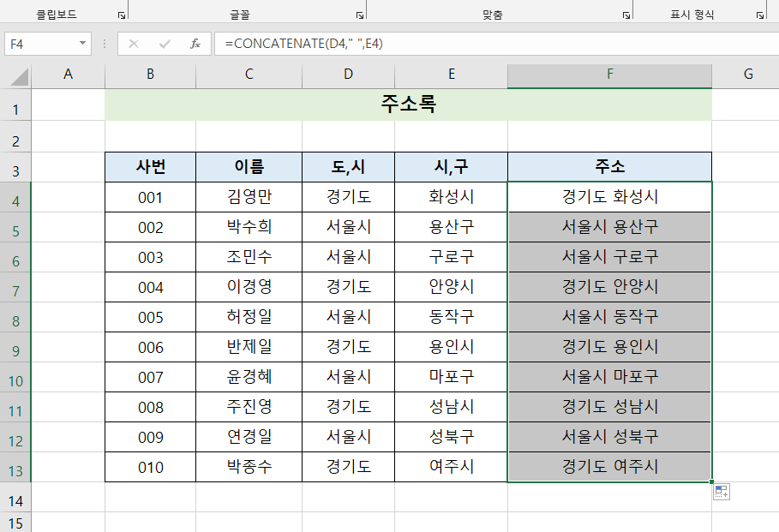The image size is (779, 532).
Task: Open the Alignment group dialog launcher
Action: point(626,15)
